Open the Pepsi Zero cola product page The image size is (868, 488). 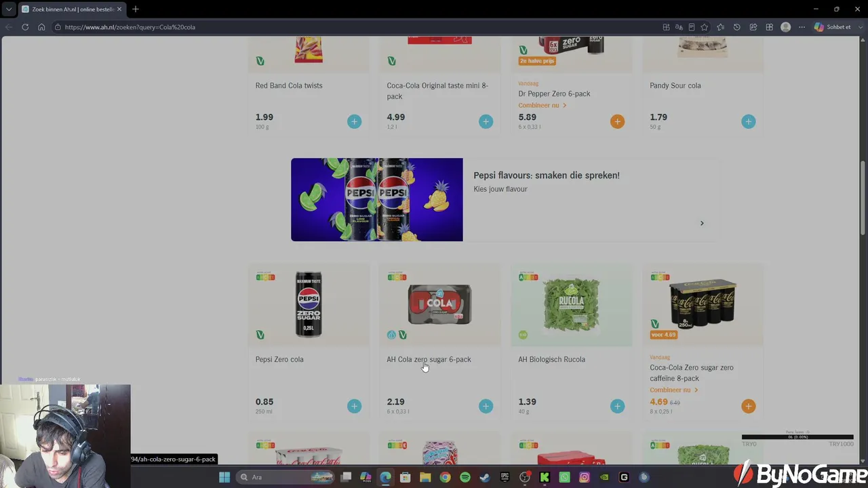[x=279, y=359]
